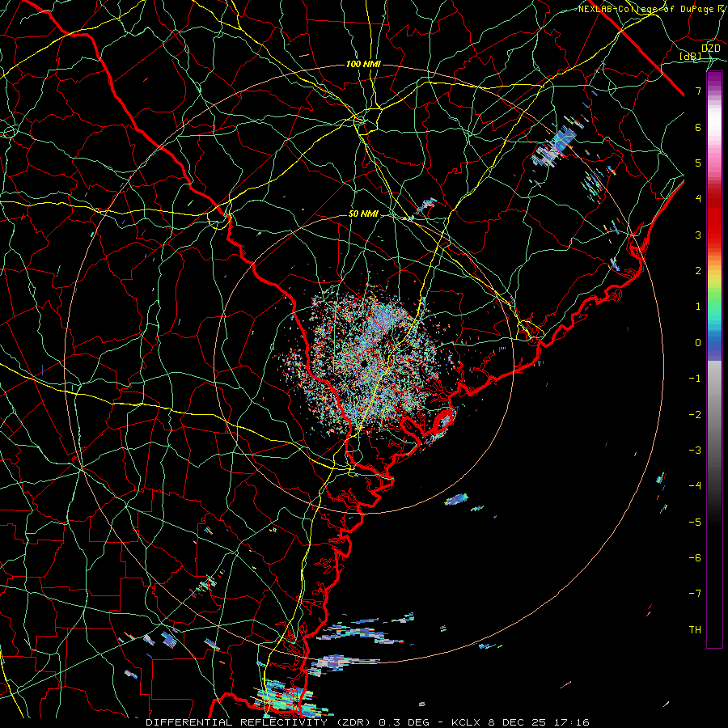
Task: Click the color scale value -3
Action: pos(695,451)
